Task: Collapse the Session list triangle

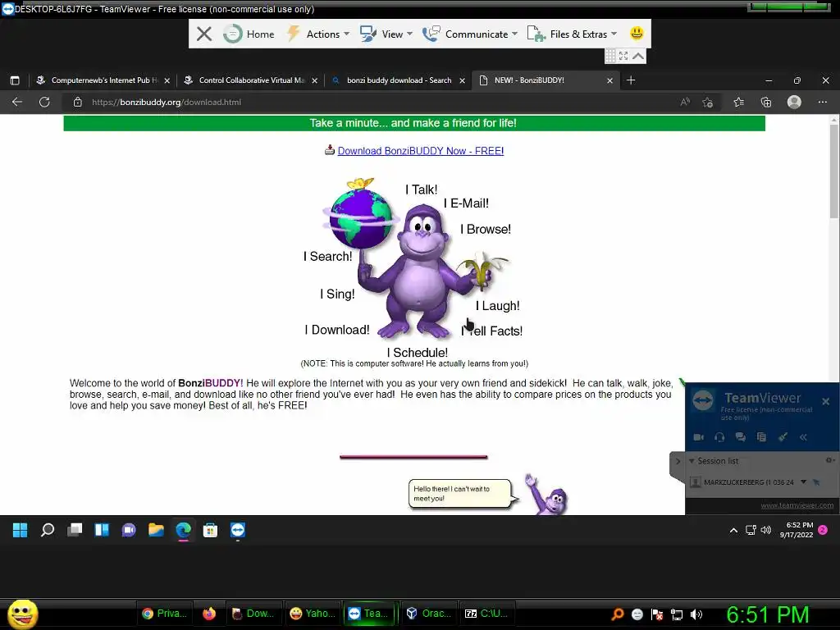Action: pos(692,461)
